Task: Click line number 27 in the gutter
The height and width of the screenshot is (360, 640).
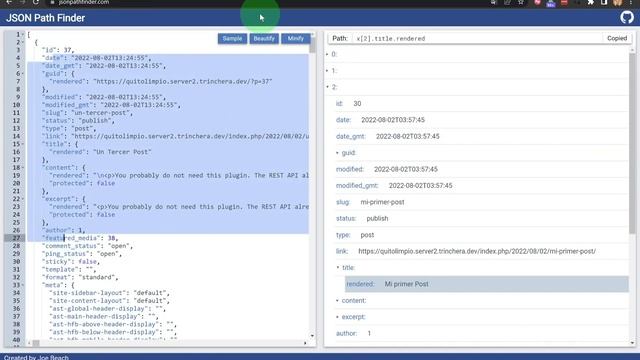Action: pos(16,238)
